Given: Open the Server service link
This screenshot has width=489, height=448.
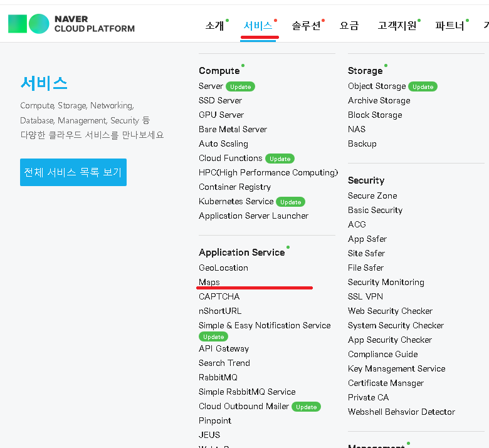Looking at the screenshot, I should tap(211, 86).
